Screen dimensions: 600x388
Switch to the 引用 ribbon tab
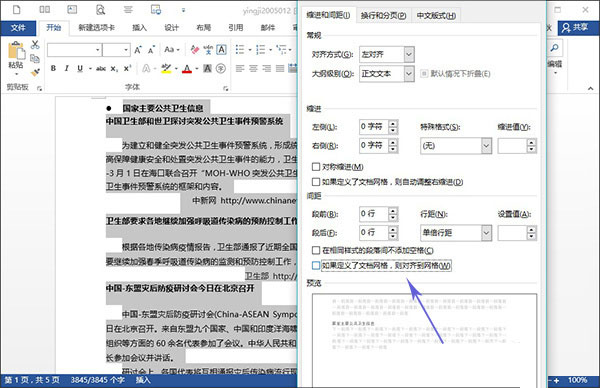(236, 28)
